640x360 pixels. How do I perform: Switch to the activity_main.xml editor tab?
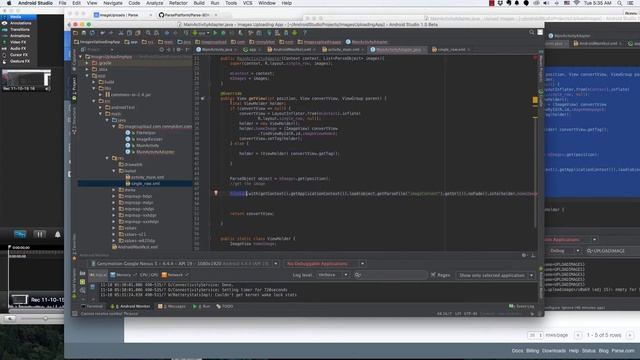pyautogui.click(x=343, y=49)
